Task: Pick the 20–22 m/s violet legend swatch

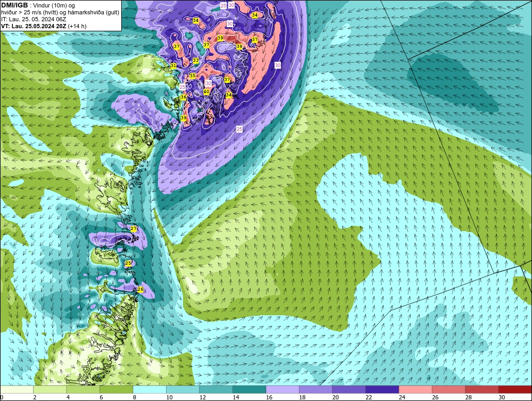Action: point(349,389)
